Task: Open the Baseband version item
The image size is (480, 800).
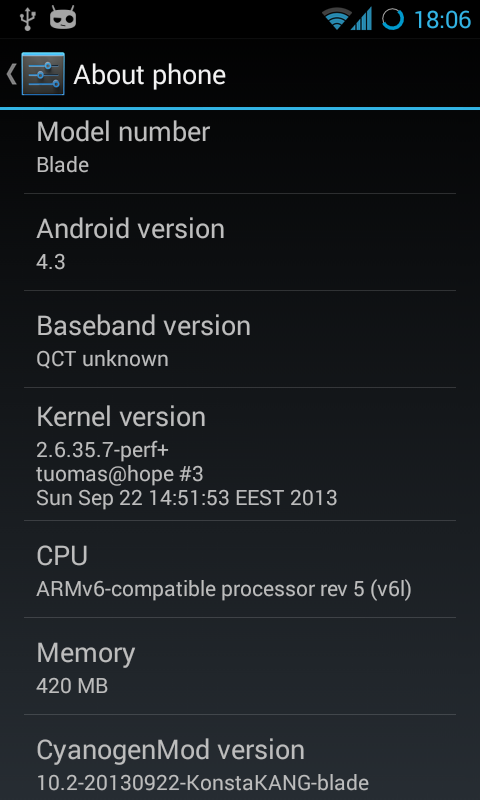Action: 240,339
